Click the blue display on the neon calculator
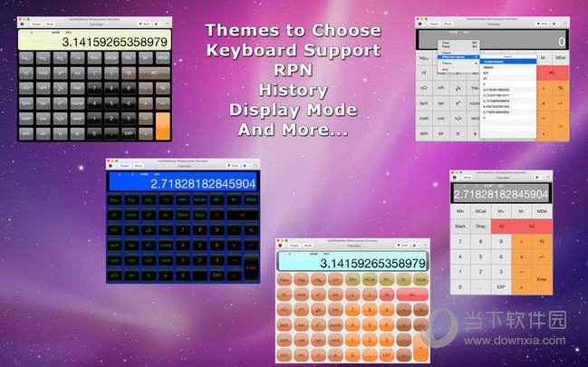Viewport: 588px width, 367px height. (x=183, y=183)
